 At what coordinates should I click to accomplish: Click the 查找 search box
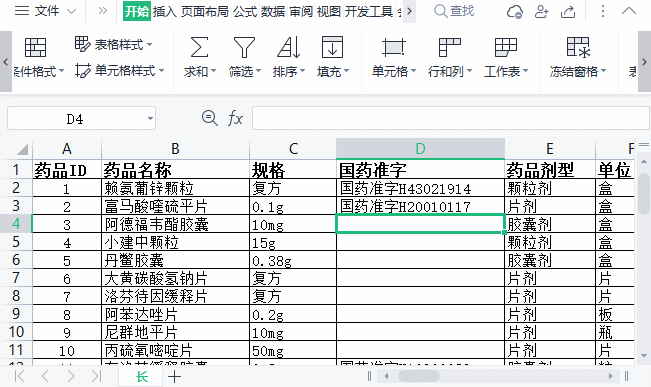[x=454, y=11]
